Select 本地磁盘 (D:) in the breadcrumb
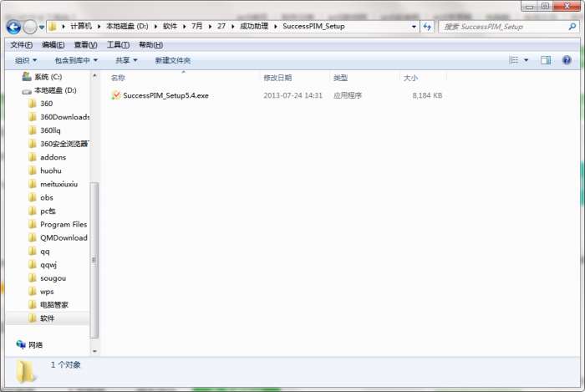585x392 pixels. click(127, 26)
